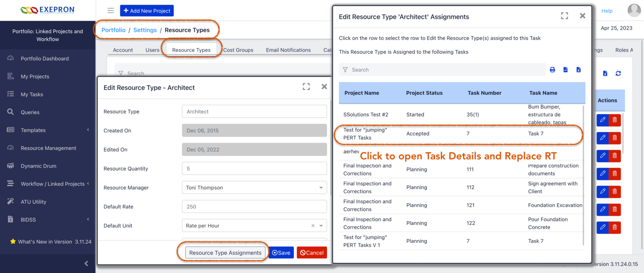Close the Edit Resource Type - Architect dialog

[324, 87]
